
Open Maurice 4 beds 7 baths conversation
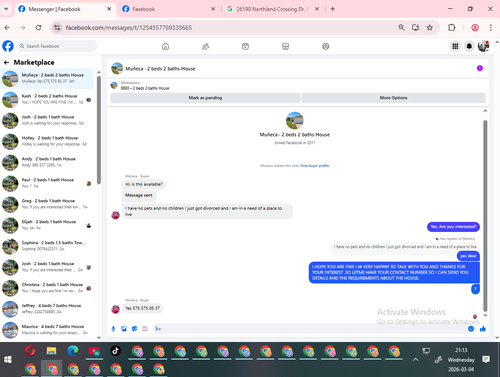47,330
